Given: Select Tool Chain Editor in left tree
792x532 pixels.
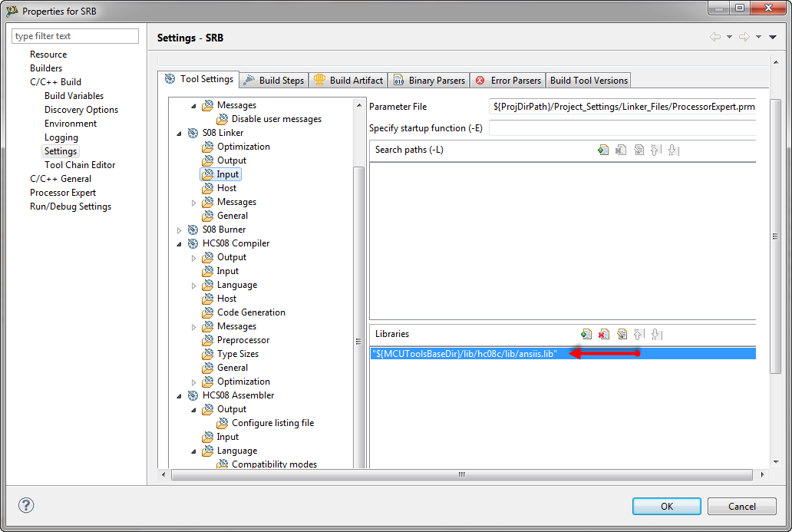Looking at the screenshot, I should [x=80, y=165].
